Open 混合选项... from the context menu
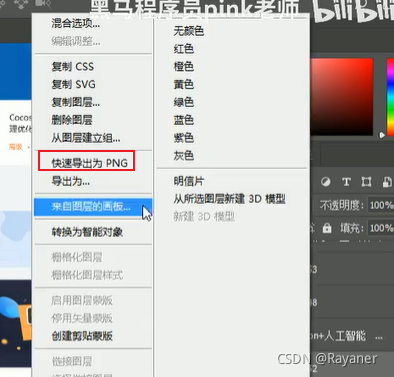This screenshot has height=377, width=394. pyautogui.click(x=76, y=23)
